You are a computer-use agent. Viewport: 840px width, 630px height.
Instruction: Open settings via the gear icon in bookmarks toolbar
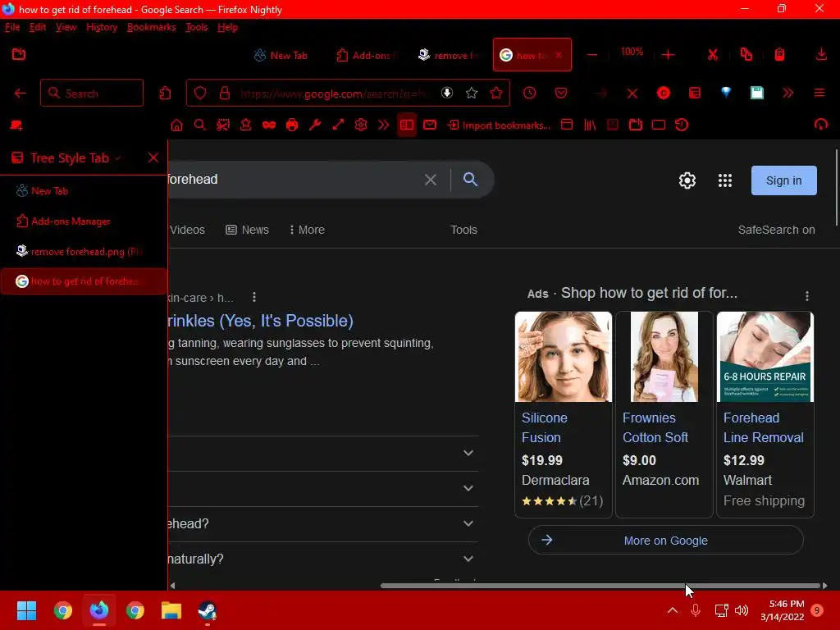(361, 126)
